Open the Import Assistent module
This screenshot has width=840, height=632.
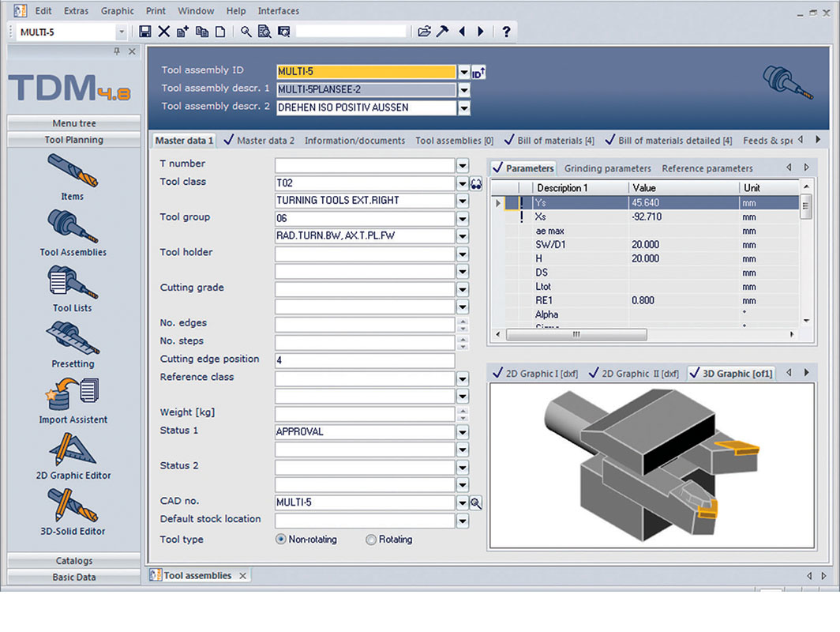click(x=73, y=401)
